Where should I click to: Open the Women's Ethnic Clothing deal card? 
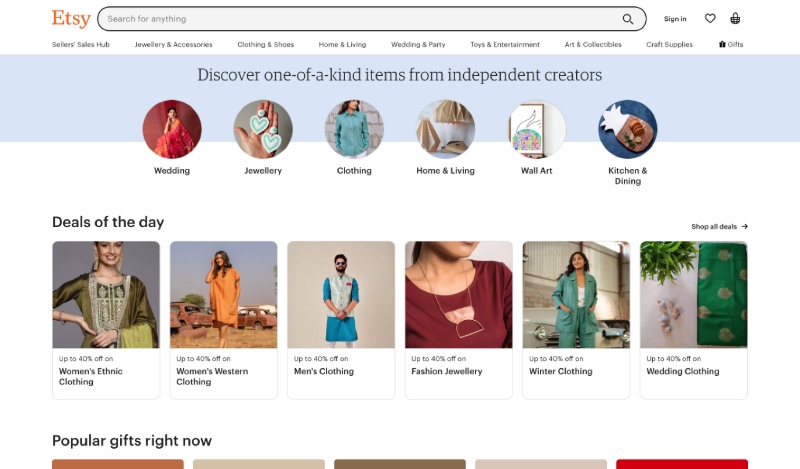106,320
